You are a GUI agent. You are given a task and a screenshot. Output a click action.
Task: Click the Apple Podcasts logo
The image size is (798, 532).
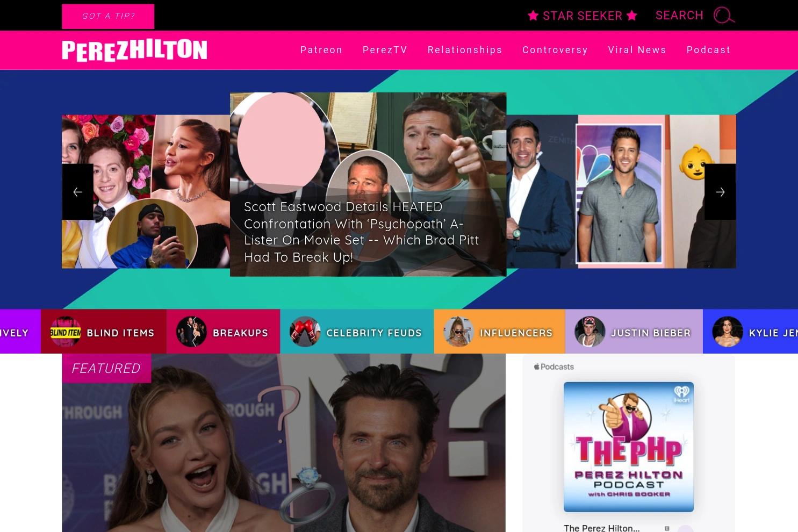coord(554,367)
